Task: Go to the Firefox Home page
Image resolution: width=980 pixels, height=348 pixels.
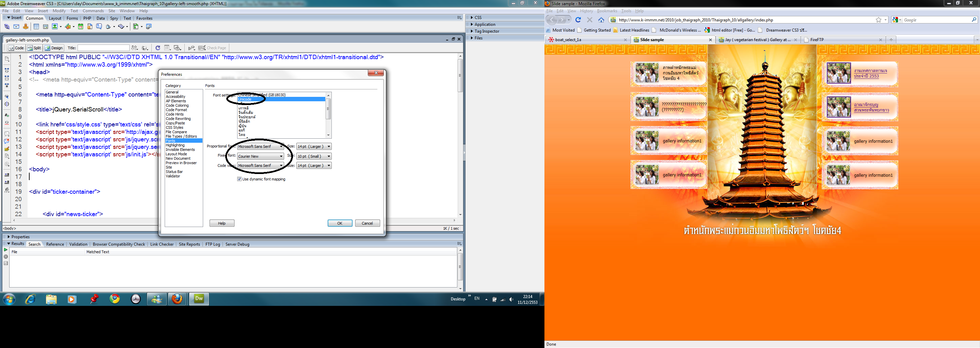Action: [601, 20]
